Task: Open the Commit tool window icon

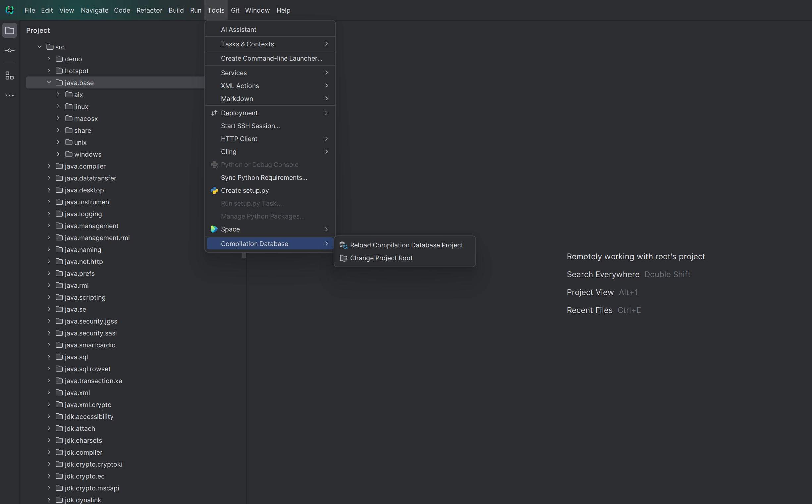Action: pos(10,50)
